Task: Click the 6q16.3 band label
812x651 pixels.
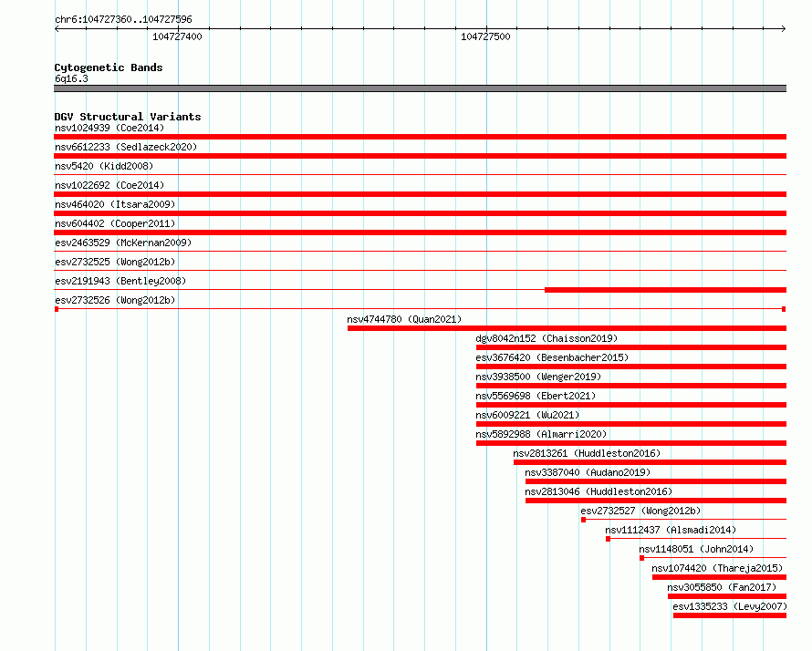Action: pos(71,78)
